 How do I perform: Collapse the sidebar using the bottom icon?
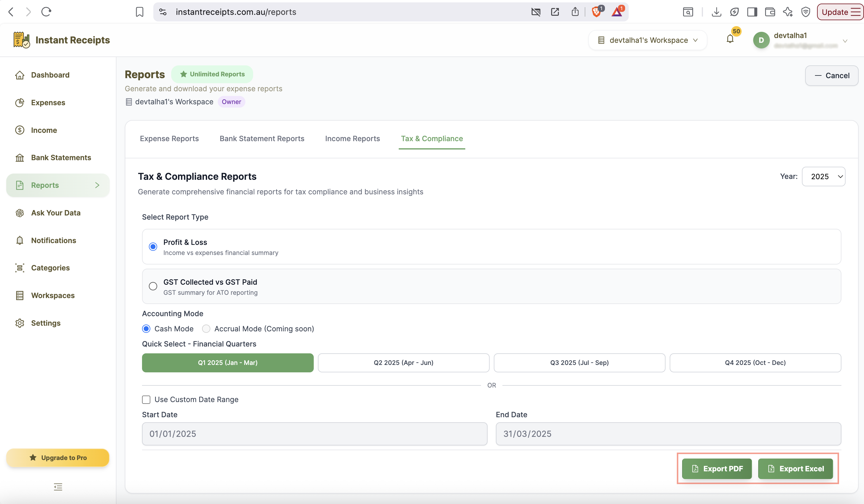pos(58,486)
